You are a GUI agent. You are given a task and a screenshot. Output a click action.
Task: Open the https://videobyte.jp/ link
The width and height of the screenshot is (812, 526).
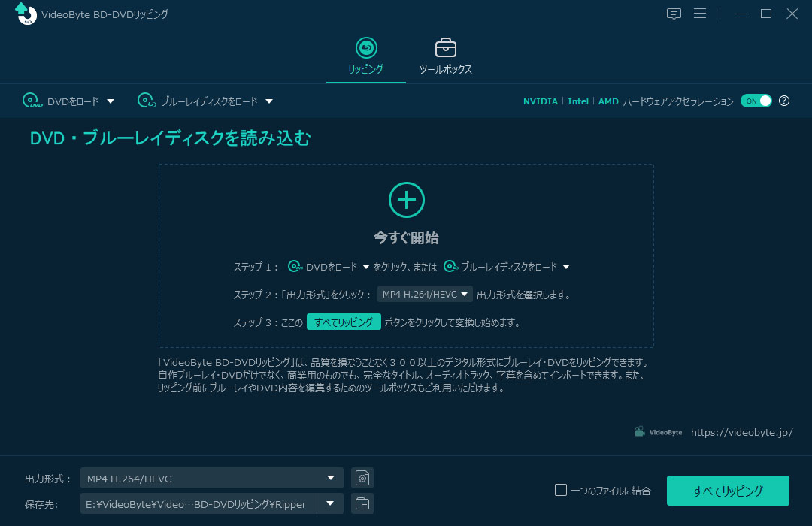coord(741,432)
